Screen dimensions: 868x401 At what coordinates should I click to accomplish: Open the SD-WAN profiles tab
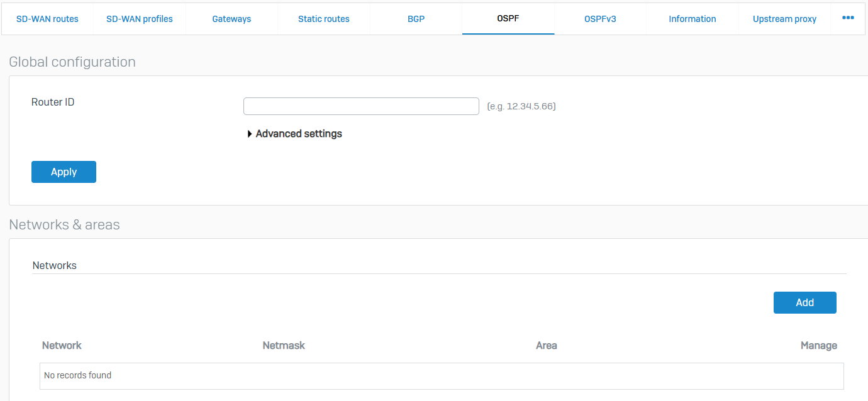(139, 19)
